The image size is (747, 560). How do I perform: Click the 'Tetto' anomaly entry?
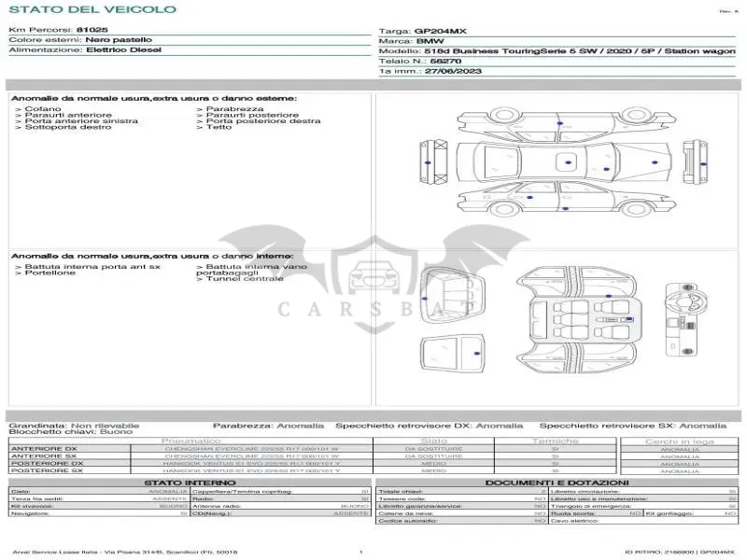(x=214, y=127)
